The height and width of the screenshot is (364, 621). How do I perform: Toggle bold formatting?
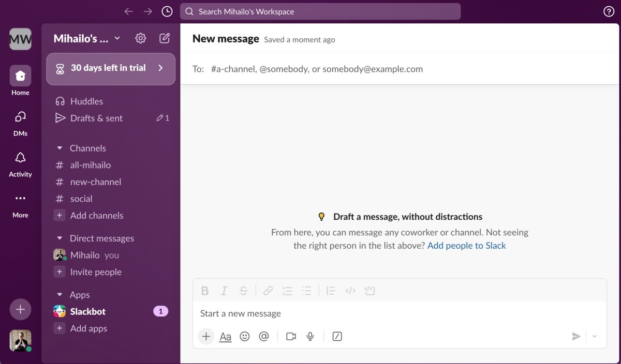(x=205, y=291)
